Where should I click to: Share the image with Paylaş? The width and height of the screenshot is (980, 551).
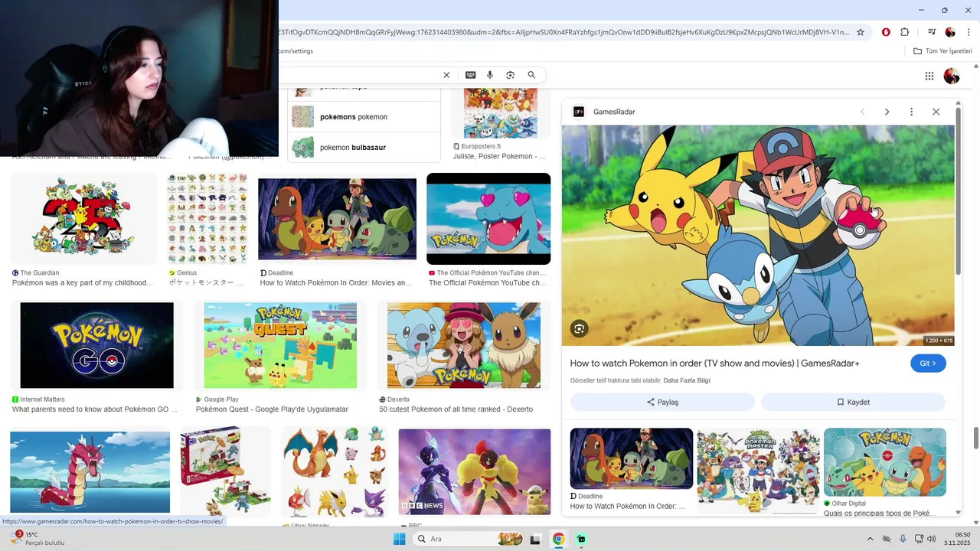tap(662, 402)
